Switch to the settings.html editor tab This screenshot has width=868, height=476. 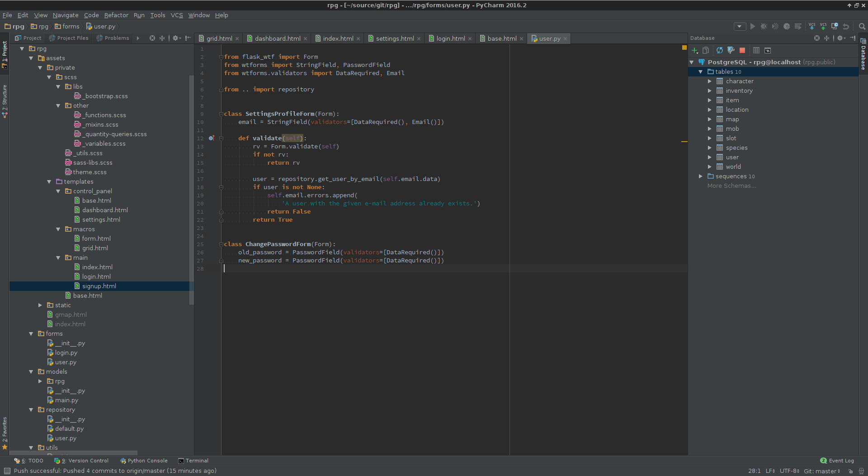[x=394, y=38]
